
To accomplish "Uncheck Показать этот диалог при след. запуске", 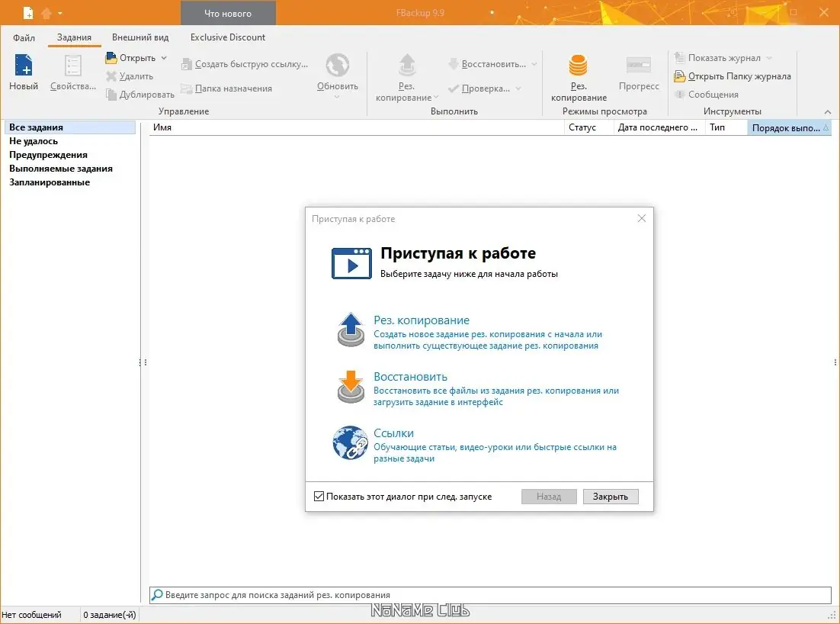I will tap(319, 497).
